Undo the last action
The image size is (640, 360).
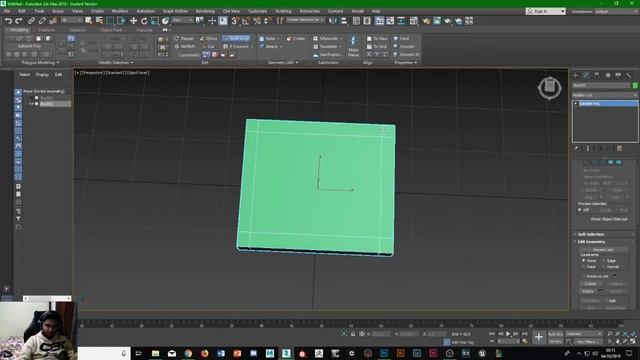(8, 21)
